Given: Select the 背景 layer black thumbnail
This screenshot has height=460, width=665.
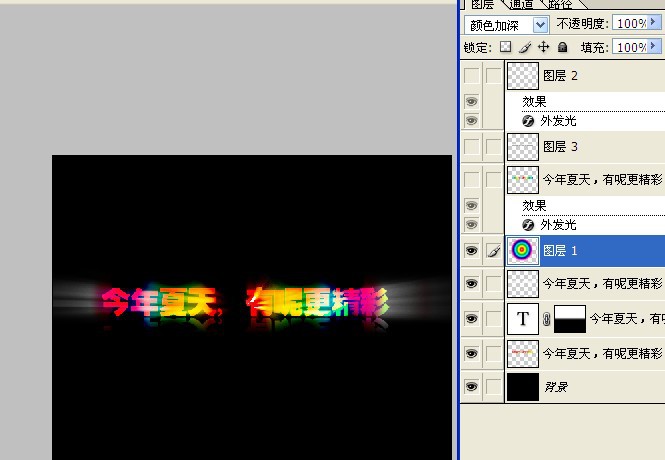Looking at the screenshot, I should (522, 387).
